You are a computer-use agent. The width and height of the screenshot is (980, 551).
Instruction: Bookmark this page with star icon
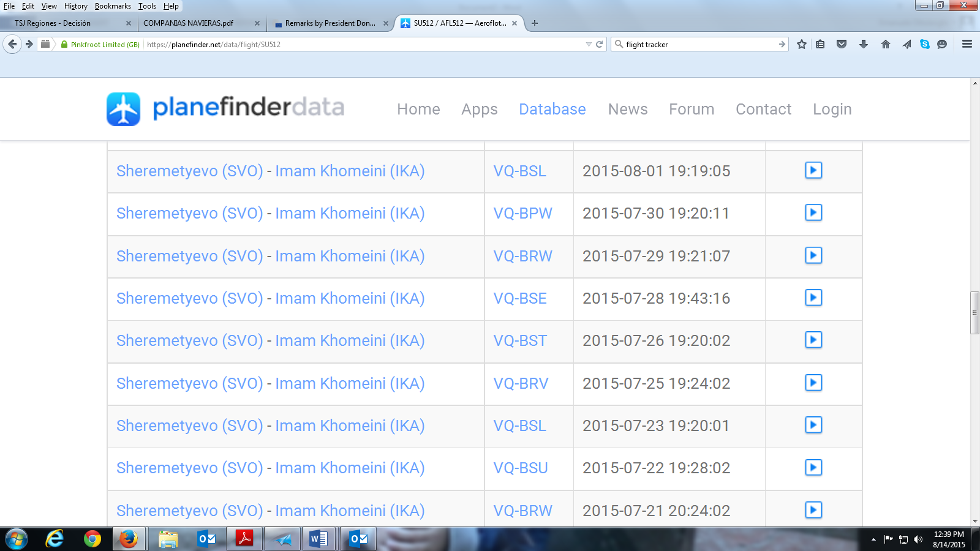point(802,44)
